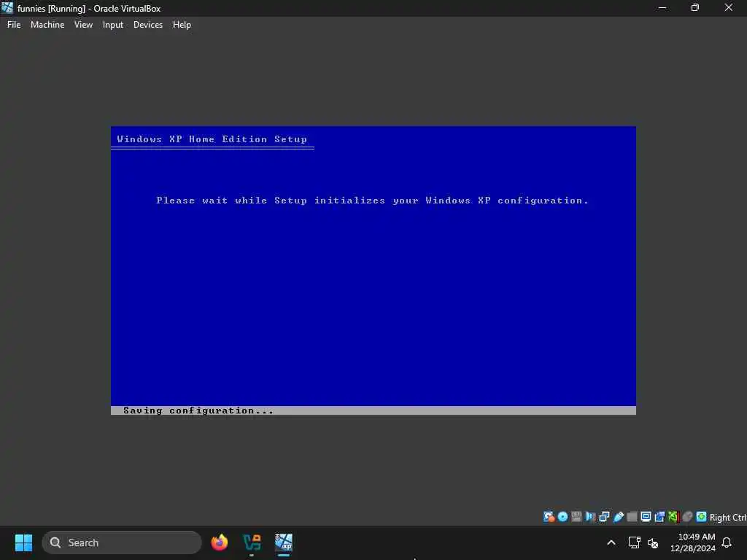Click inside the Windows XP Setup screen
747x560 pixels.
pyautogui.click(x=373, y=270)
